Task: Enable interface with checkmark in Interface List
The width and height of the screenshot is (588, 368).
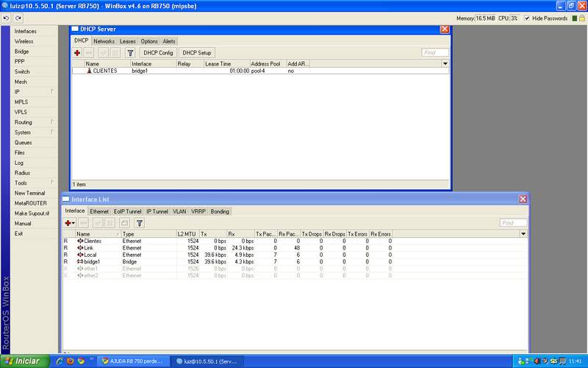Action: pyautogui.click(x=98, y=223)
